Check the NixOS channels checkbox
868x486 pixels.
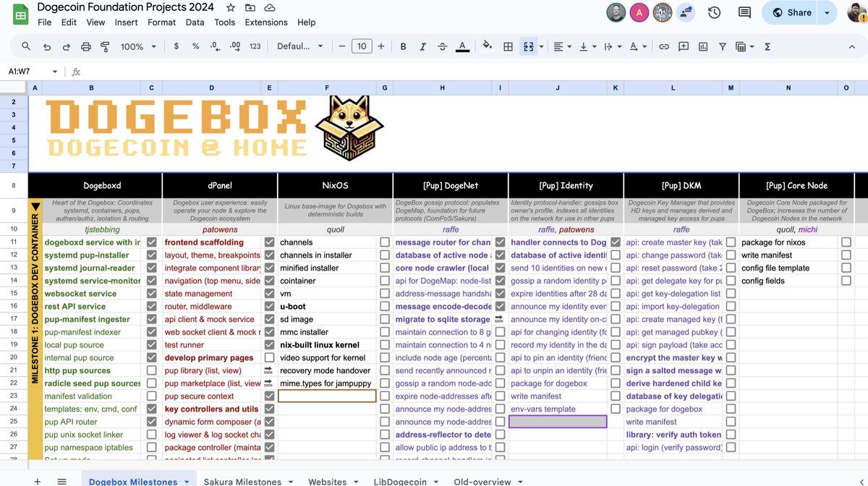[x=385, y=242]
